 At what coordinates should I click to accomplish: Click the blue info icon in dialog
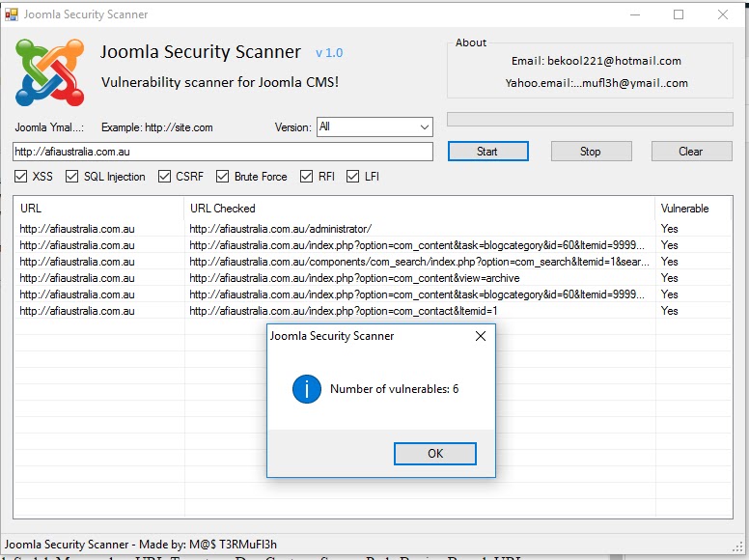coord(307,389)
